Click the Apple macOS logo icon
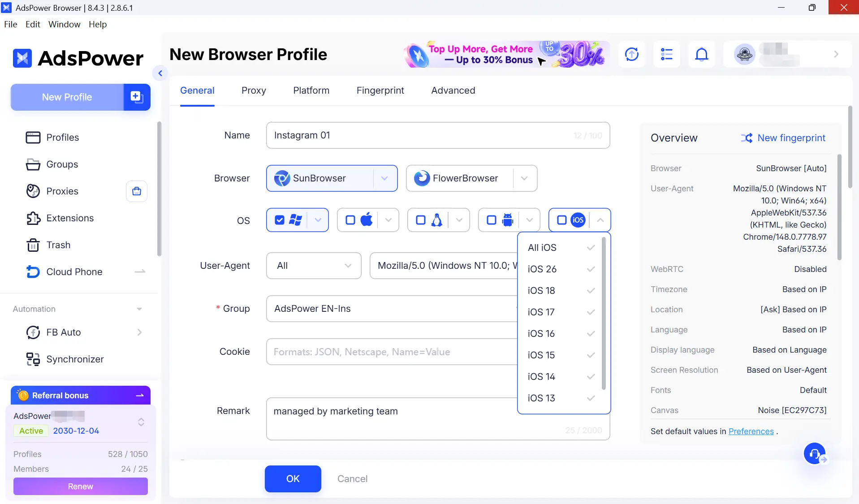859x504 pixels. (367, 220)
